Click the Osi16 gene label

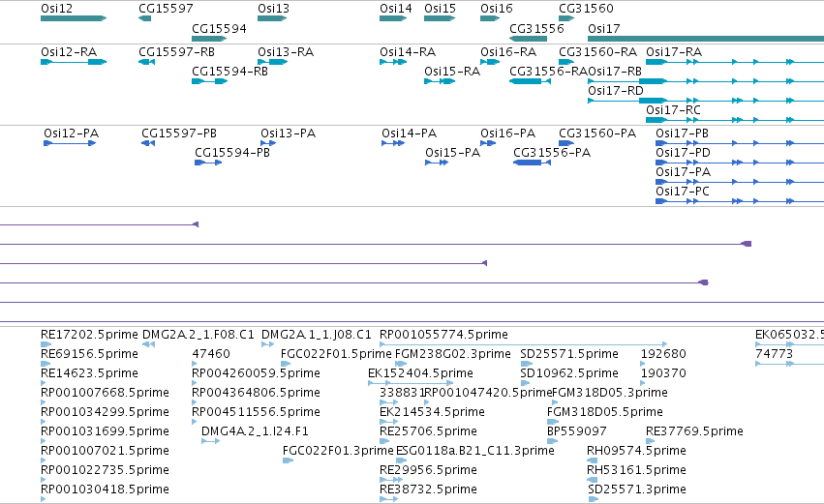[496, 9]
